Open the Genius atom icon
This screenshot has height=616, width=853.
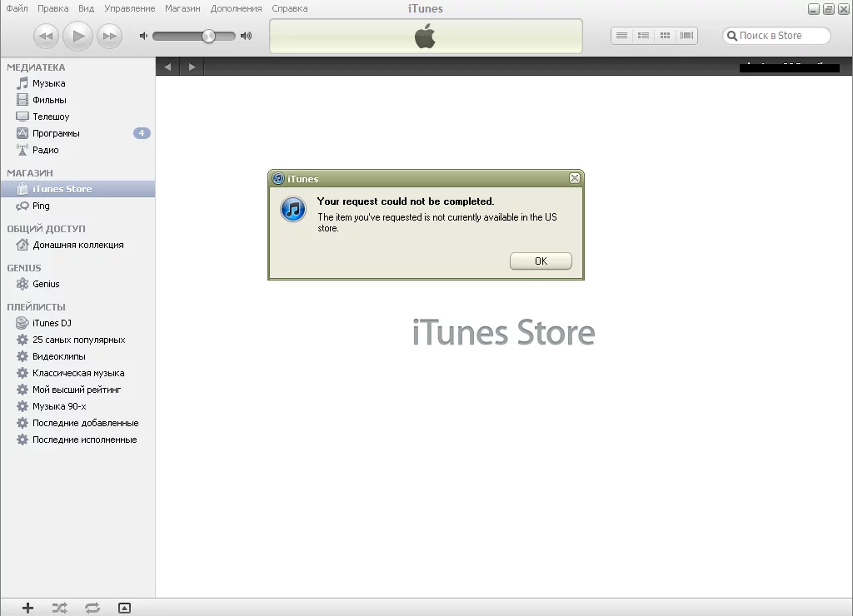tap(22, 284)
